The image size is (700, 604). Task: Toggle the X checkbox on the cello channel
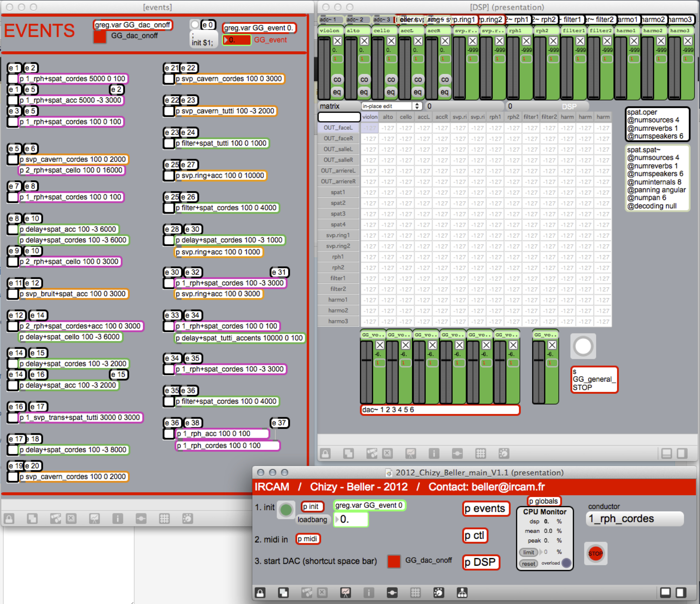pyautogui.click(x=391, y=41)
